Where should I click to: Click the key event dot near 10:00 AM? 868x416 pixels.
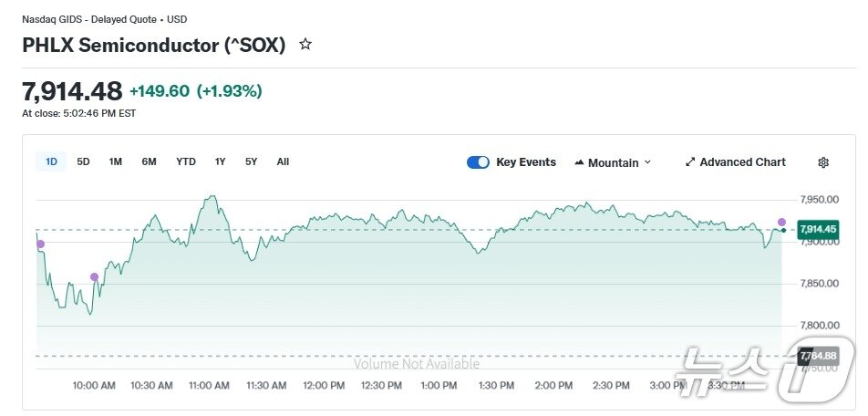pyautogui.click(x=94, y=276)
